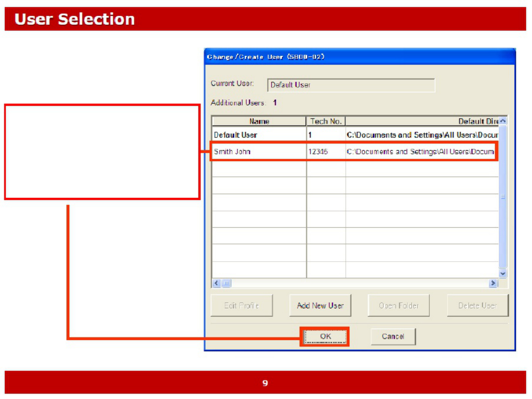Click the Open Folder button
Viewport: 532px width, 399px height.
399,306
